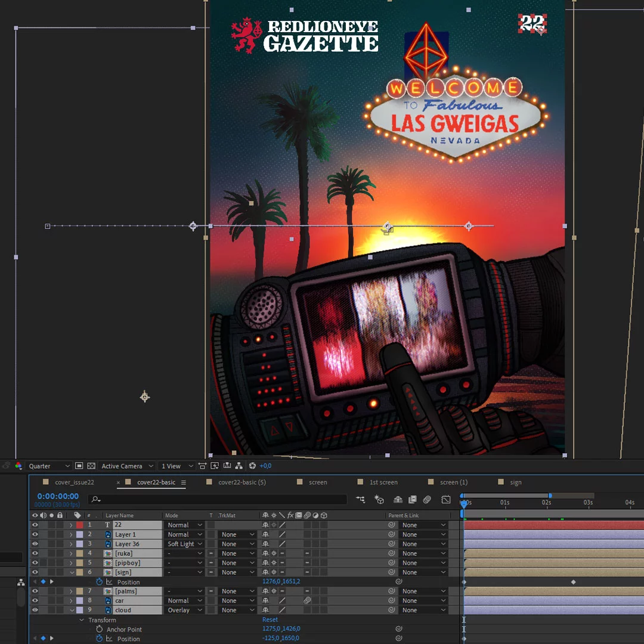Switch to the cover_issue22 tab
The height and width of the screenshot is (644, 644).
tap(75, 482)
